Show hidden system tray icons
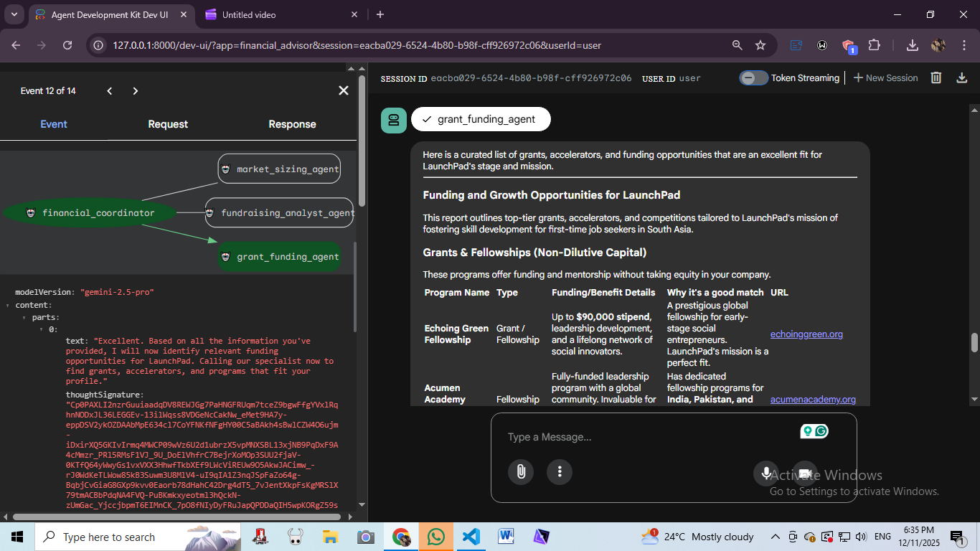Screen dimensions: 980x551 pyautogui.click(x=776, y=537)
